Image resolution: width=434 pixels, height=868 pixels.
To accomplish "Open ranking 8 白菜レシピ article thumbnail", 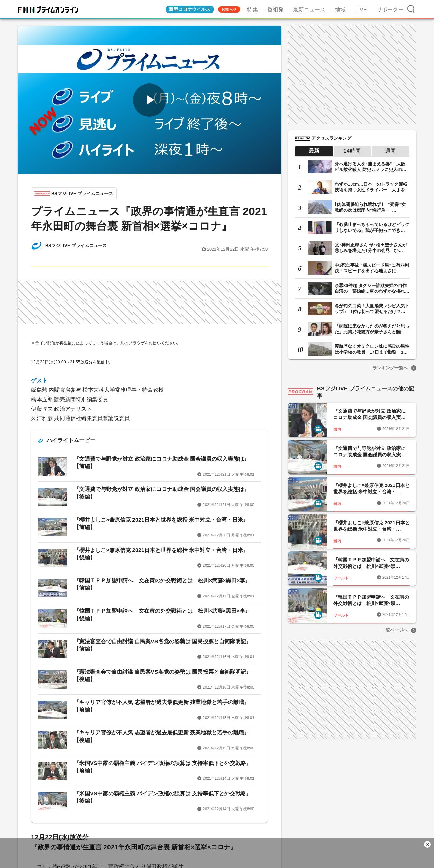I will (319, 309).
